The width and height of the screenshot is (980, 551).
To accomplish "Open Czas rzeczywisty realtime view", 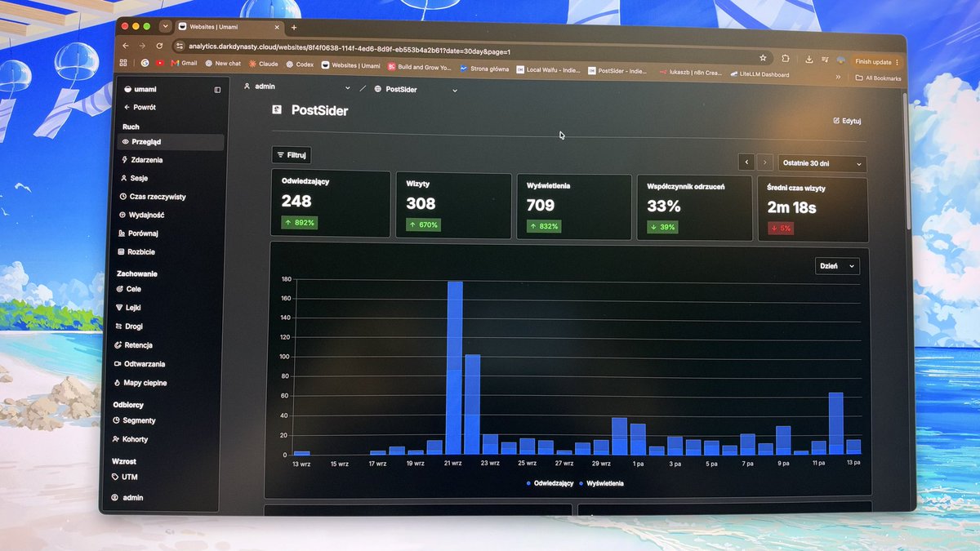I will click(x=152, y=197).
